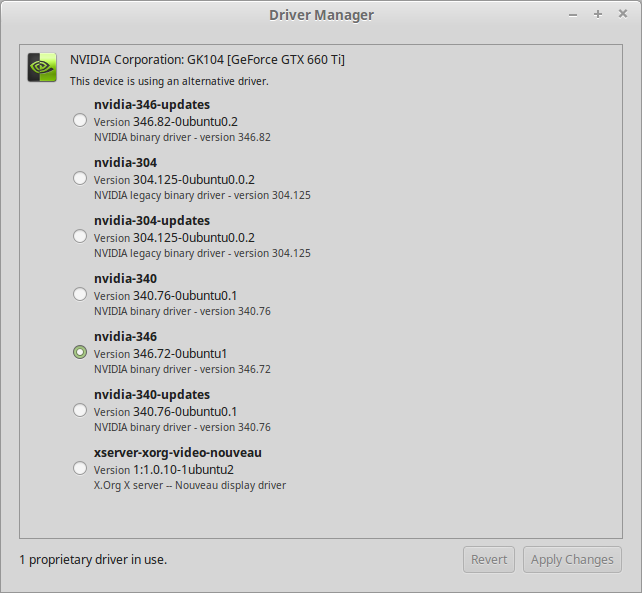The height and width of the screenshot is (593, 642).
Task: Pick the nvidia-340-updates radio button
Action: point(80,410)
